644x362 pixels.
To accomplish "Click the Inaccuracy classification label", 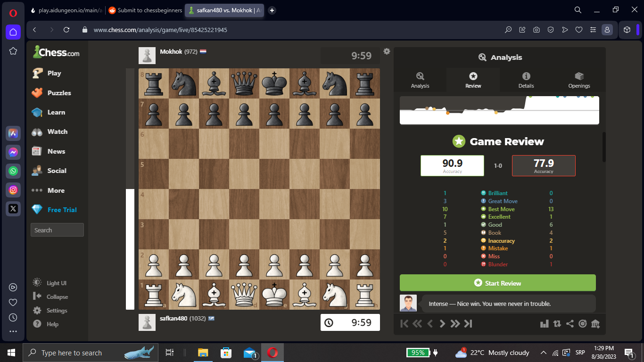I will [x=501, y=241].
